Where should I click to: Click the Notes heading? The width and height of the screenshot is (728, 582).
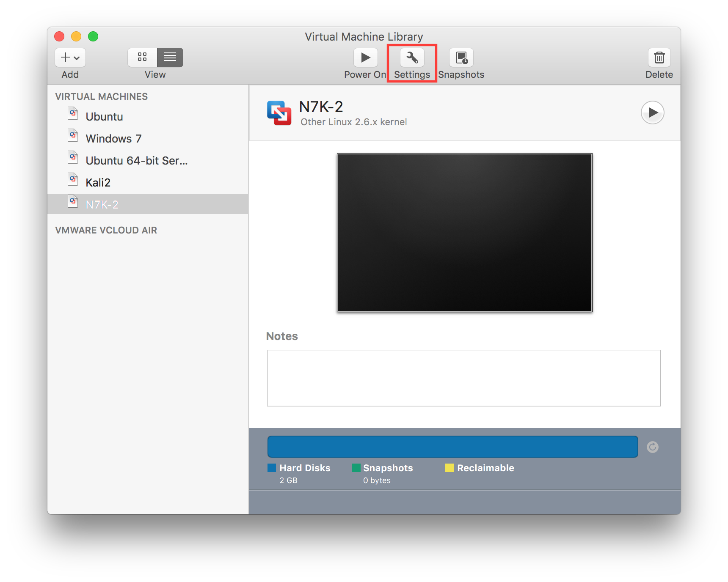coord(282,336)
